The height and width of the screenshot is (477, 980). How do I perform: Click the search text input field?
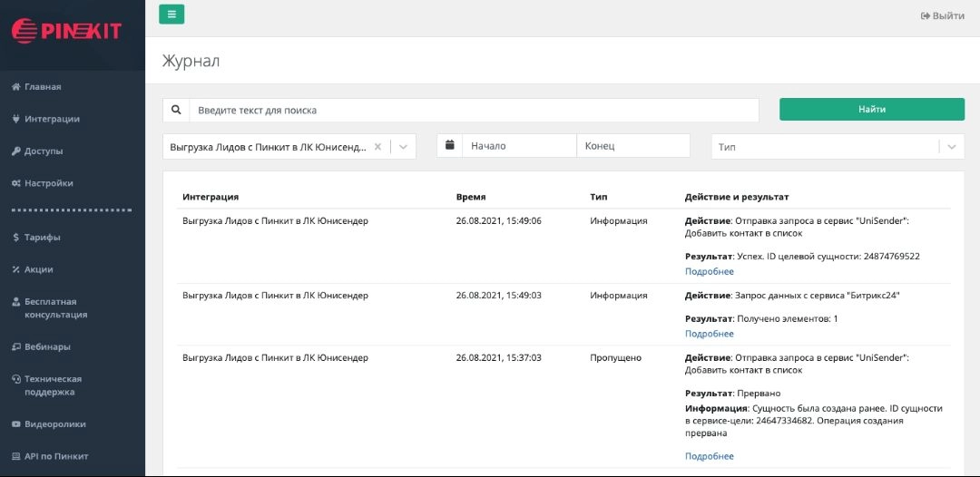pos(473,110)
